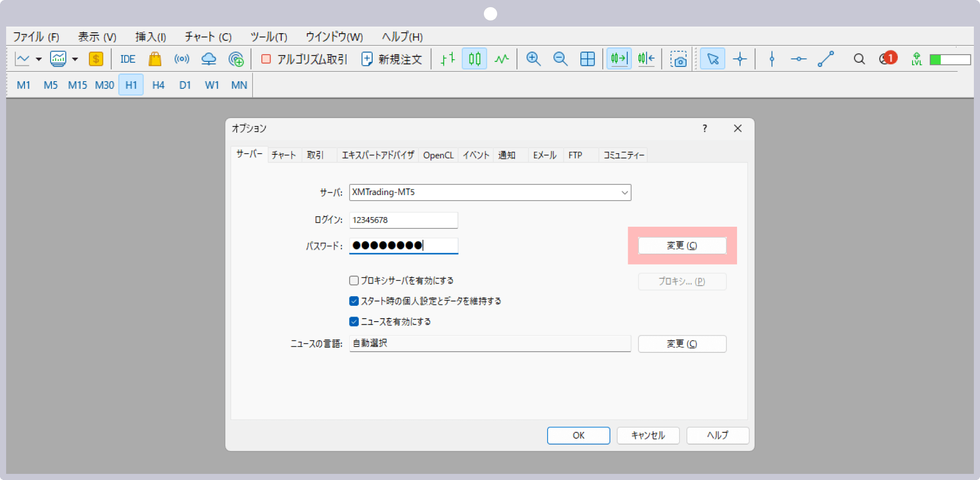Open the Signals broadcast icon
Screen dimensions: 980x480
182,59
